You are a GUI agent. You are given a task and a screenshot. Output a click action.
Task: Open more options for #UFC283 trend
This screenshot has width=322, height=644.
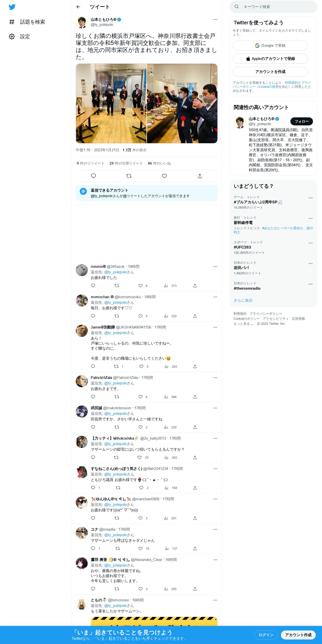(310, 243)
